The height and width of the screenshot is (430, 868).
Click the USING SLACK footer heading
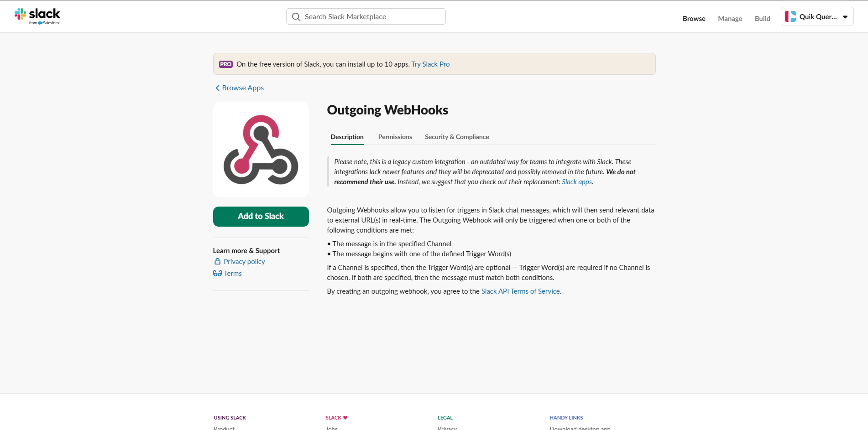click(230, 418)
